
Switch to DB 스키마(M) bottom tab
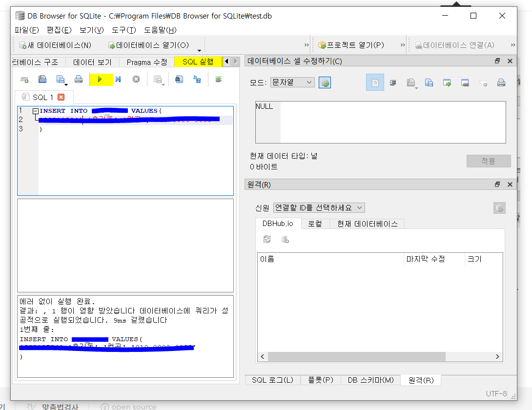click(x=370, y=380)
